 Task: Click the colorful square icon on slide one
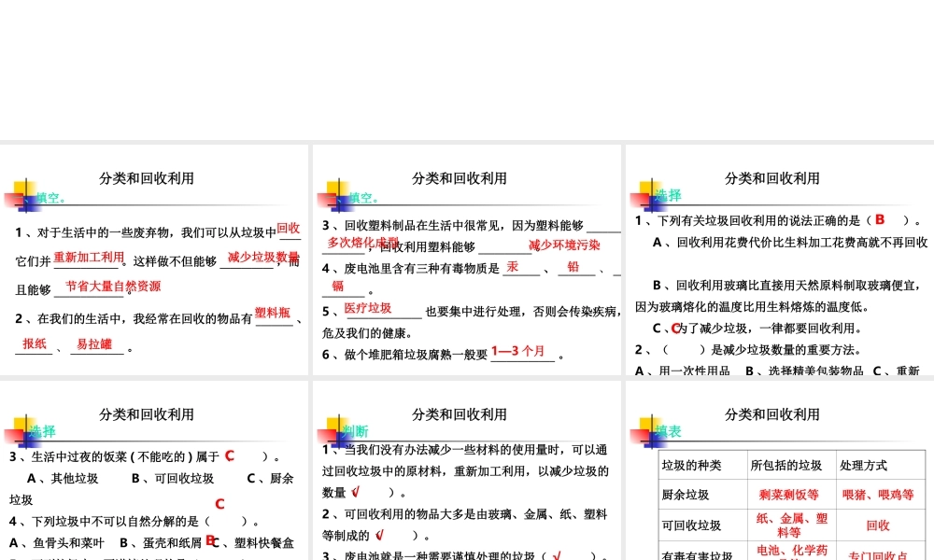pyautogui.click(x=23, y=196)
